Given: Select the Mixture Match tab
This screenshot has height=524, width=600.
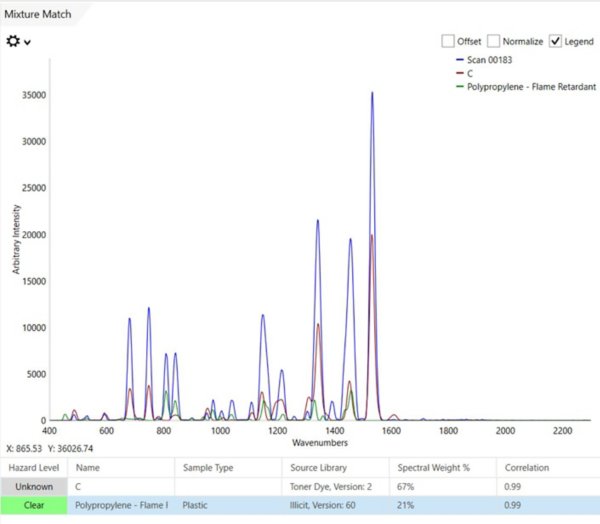Looking at the screenshot, I should pyautogui.click(x=38, y=14).
